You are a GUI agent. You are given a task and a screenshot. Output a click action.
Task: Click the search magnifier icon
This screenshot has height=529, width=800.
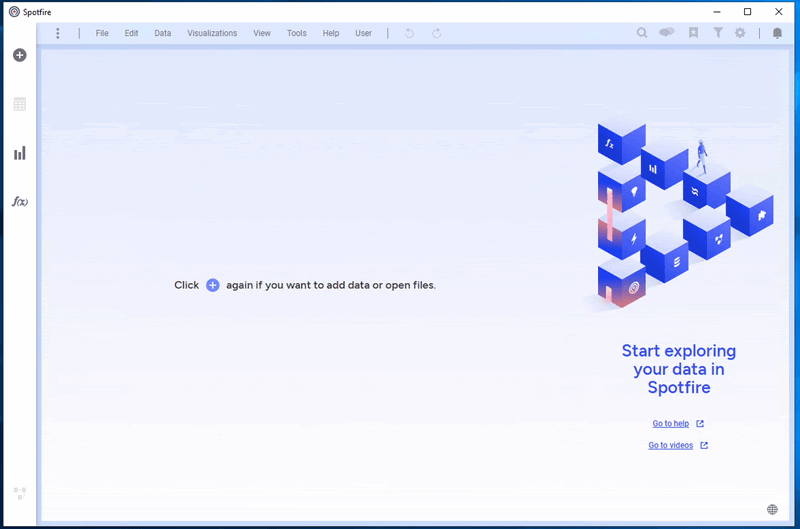642,33
